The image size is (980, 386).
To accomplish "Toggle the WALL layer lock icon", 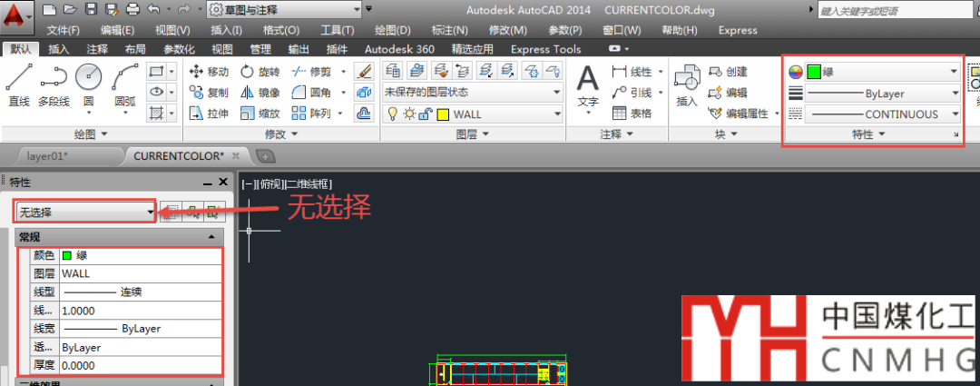I will click(x=426, y=114).
